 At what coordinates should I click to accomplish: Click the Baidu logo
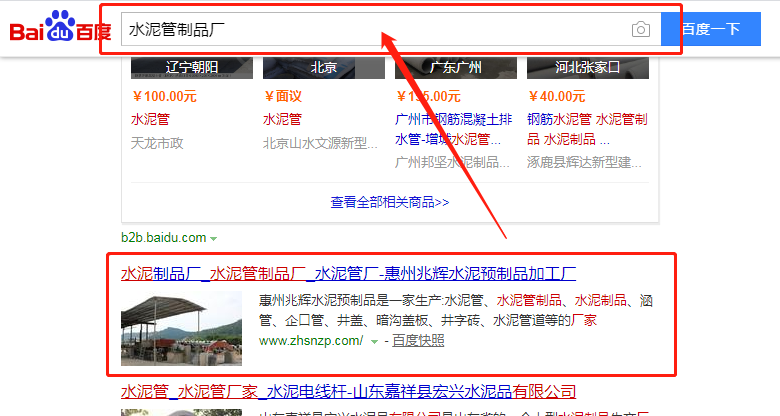click(x=60, y=29)
